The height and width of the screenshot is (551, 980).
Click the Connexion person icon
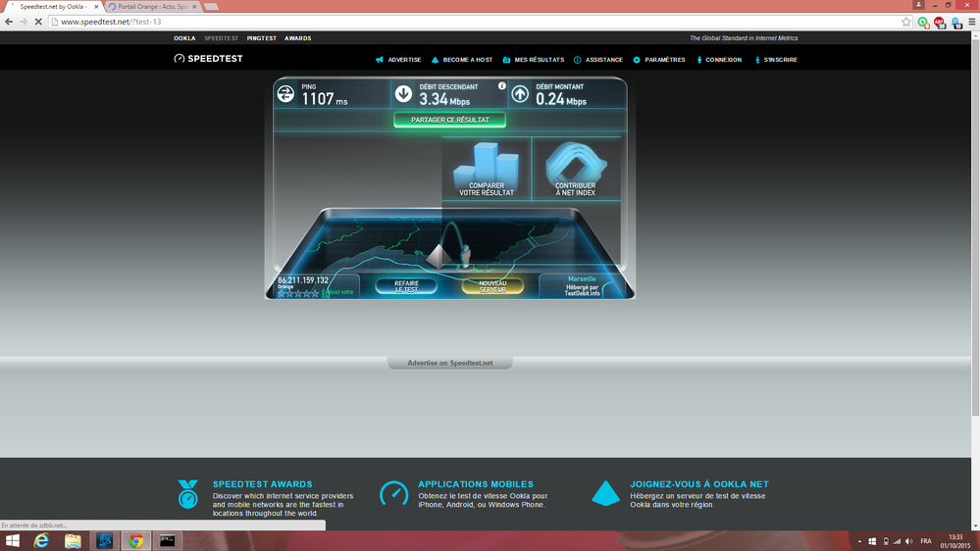(x=698, y=60)
